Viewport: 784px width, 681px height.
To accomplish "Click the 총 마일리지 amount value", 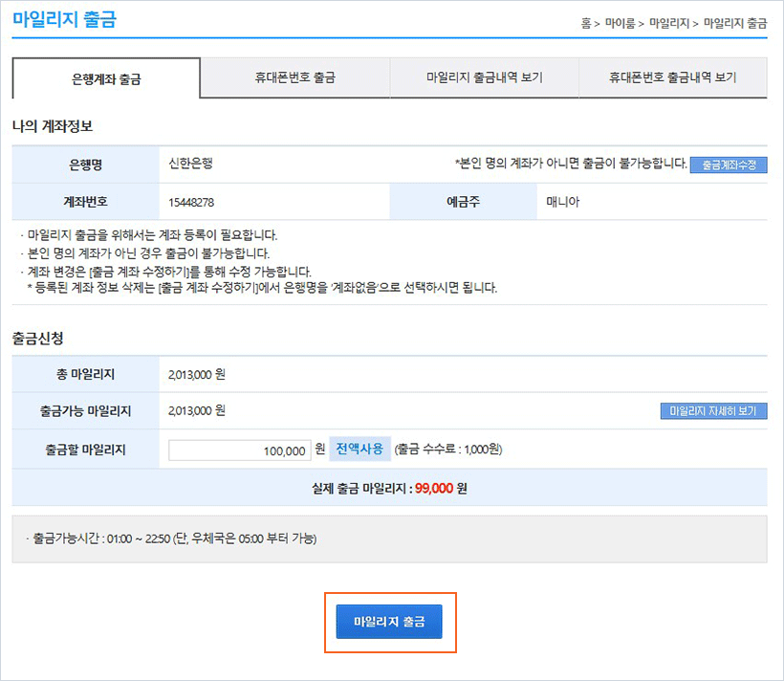I will (196, 374).
